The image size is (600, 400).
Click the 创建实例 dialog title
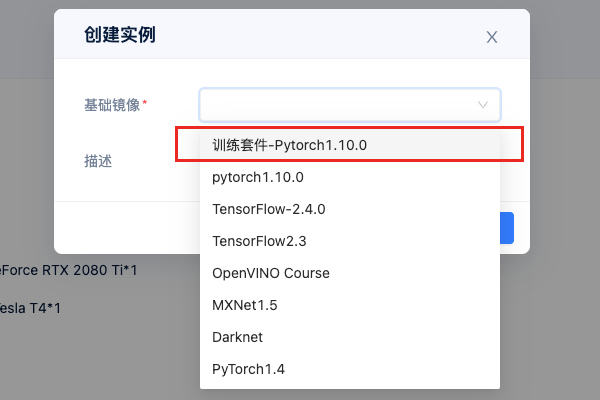coord(120,35)
